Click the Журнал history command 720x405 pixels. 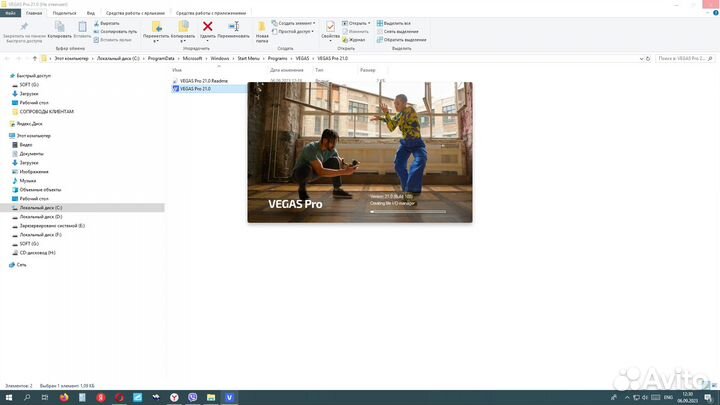point(354,40)
